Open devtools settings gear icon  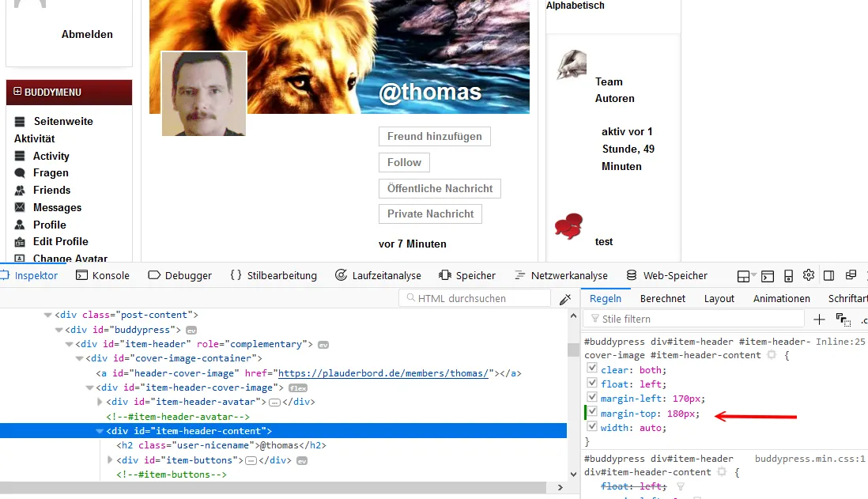pyautogui.click(x=809, y=275)
